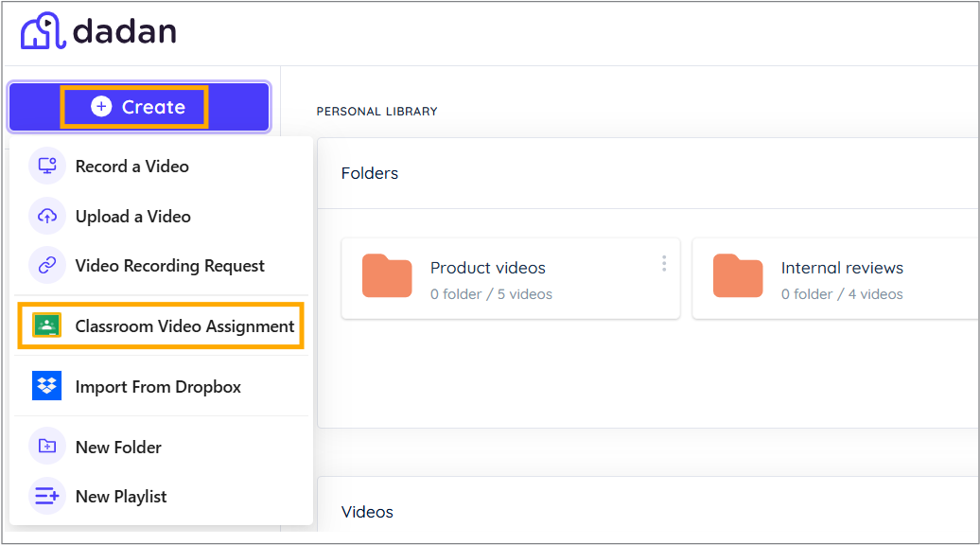Click the PERSONAL LIBRARY heading
Viewport: 980px width, 545px height.
tap(376, 111)
